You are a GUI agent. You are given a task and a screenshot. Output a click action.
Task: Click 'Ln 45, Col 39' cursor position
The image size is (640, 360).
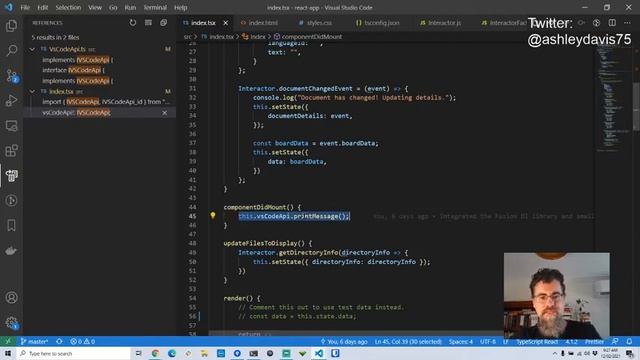[408, 341]
